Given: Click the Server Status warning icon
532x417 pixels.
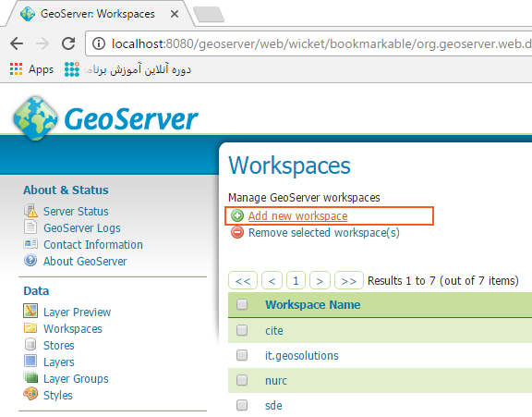Looking at the screenshot, I should pyautogui.click(x=30, y=211).
